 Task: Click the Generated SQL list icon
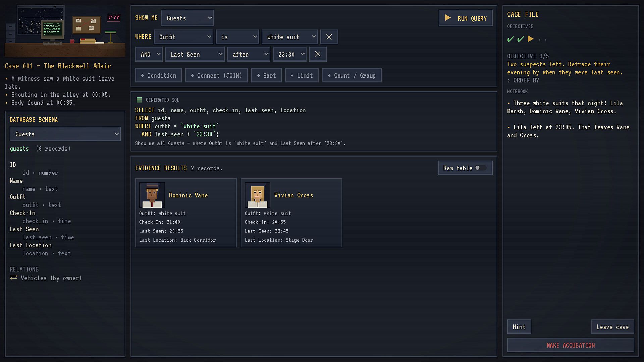coord(139,100)
